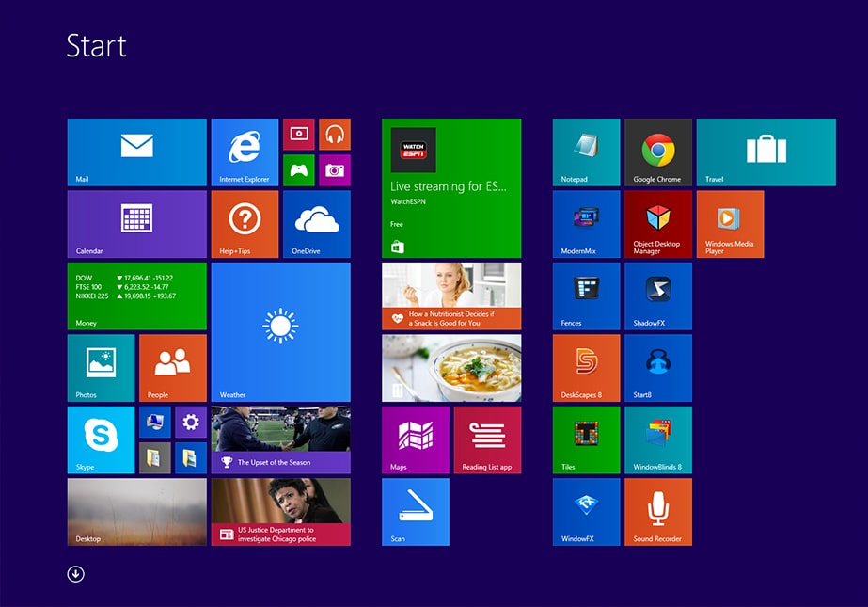
Task: Open US Justice Department news tile
Action: point(280,512)
